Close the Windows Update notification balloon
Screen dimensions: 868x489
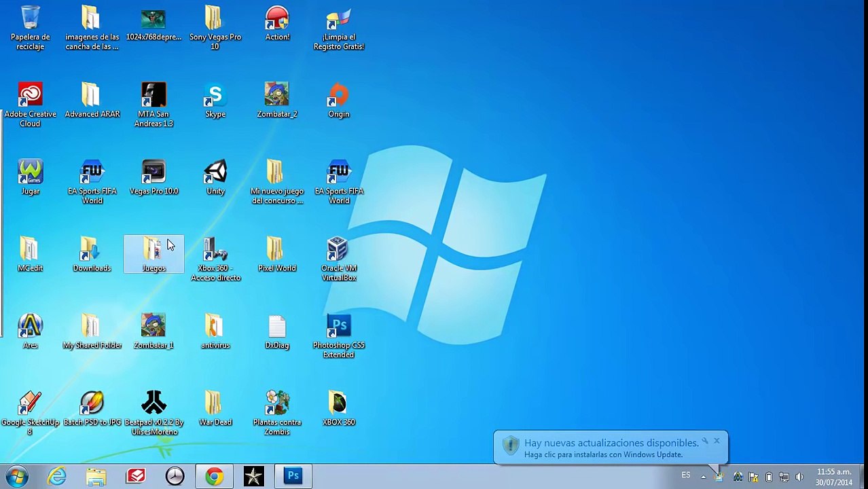click(717, 441)
